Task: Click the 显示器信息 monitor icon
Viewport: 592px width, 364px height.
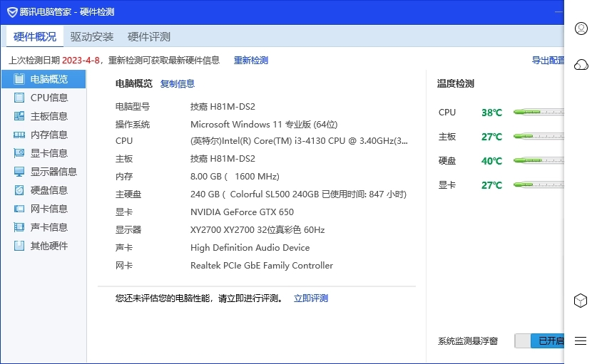Action: point(19,172)
